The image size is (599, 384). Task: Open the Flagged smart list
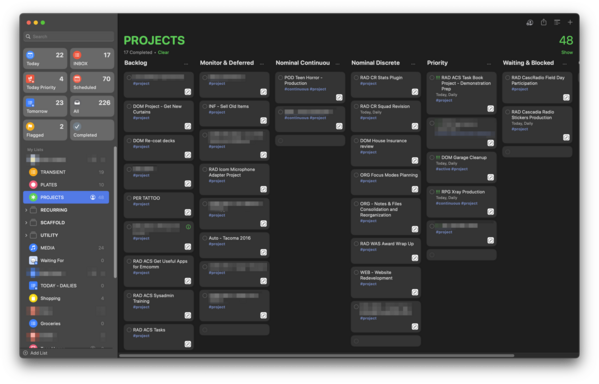point(45,130)
